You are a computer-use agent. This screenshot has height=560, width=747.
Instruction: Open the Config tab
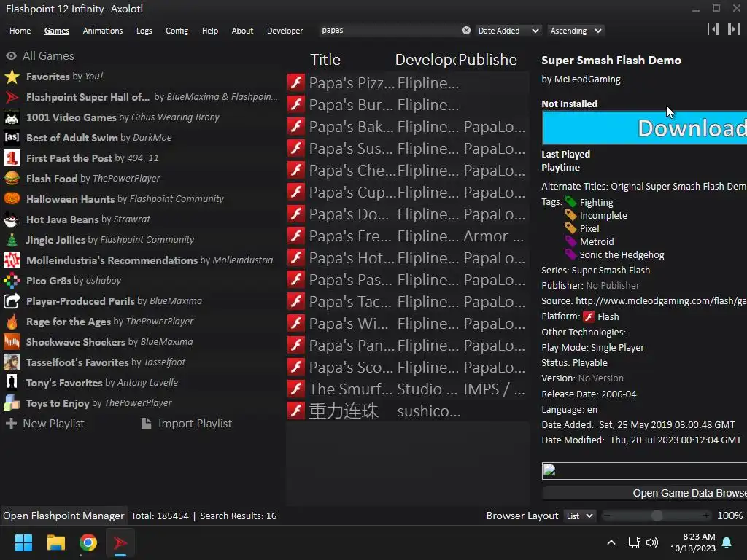coord(177,31)
